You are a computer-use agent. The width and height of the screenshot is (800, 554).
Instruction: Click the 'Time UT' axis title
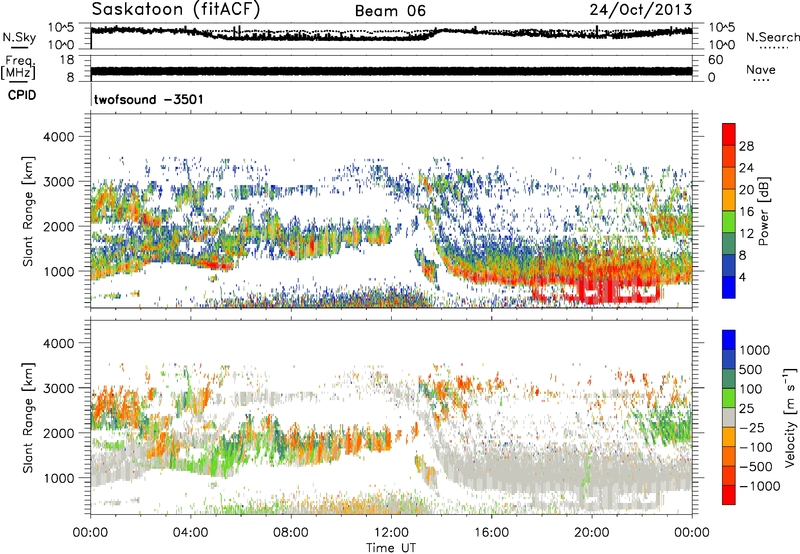pyautogui.click(x=391, y=547)
